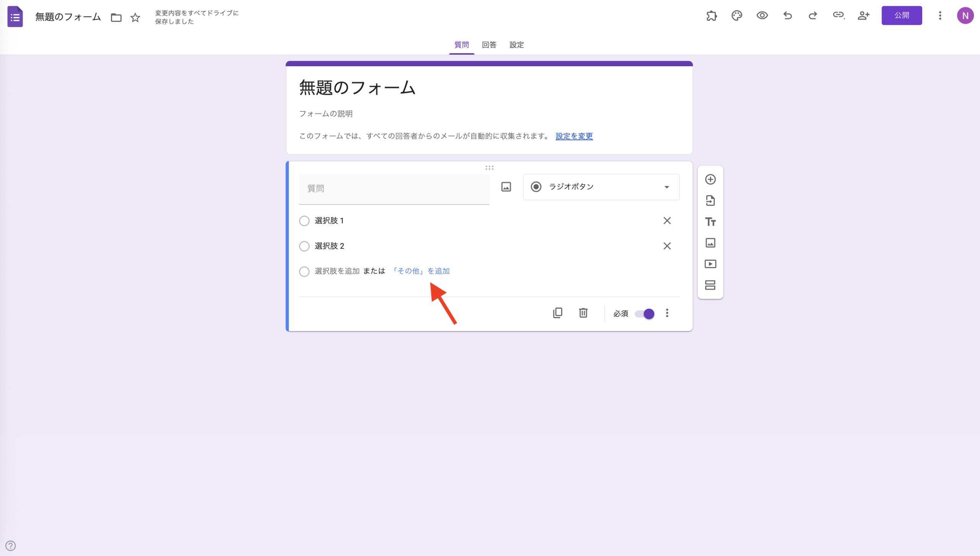Add collaborators to the form
Viewport: 980px width, 556px height.
(x=864, y=15)
